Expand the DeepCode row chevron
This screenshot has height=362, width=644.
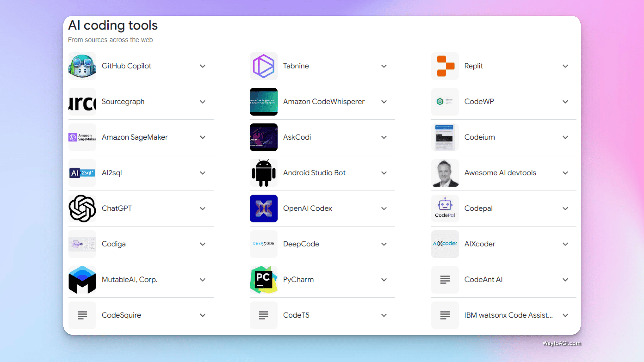click(384, 244)
